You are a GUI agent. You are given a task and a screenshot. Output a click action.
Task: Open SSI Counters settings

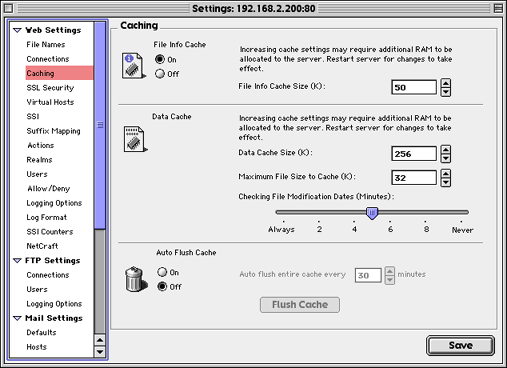click(x=50, y=231)
